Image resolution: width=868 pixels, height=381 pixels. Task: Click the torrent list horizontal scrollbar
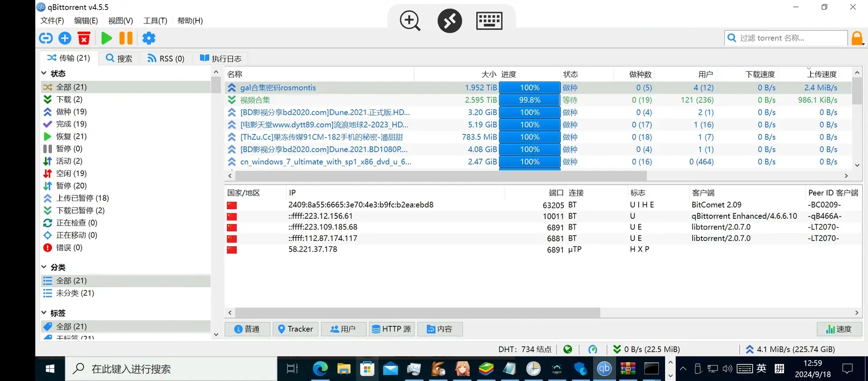point(441,175)
